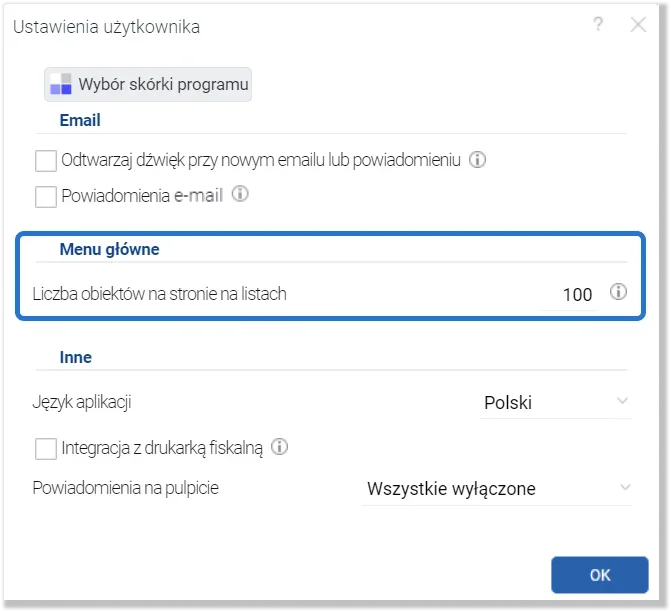Confirm settings with the OK button
671x612 pixels.
tap(600, 575)
